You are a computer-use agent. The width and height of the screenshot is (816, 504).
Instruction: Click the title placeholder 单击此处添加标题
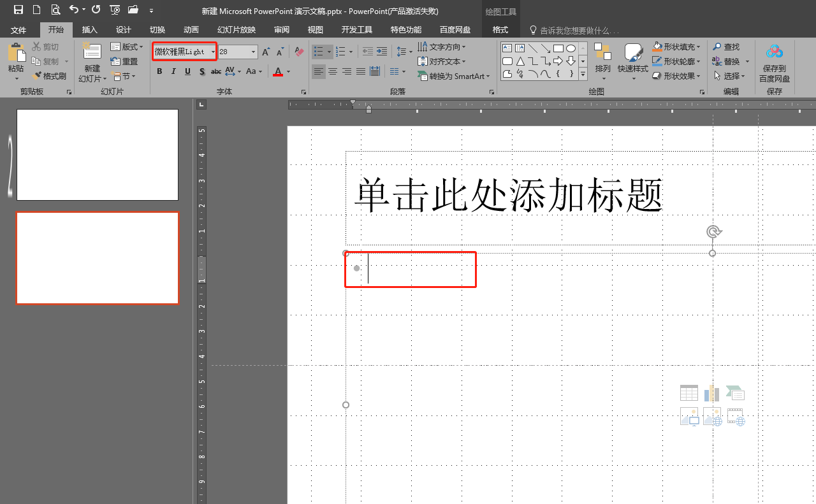pyautogui.click(x=509, y=196)
